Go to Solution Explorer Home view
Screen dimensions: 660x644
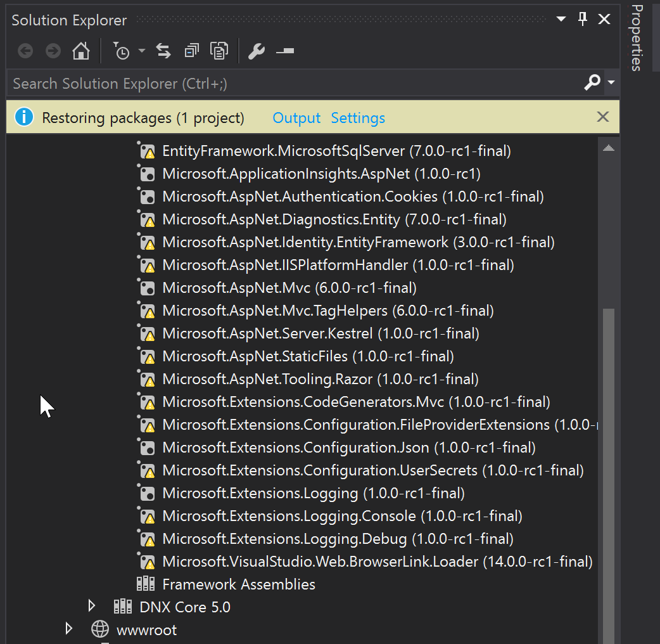point(81,51)
